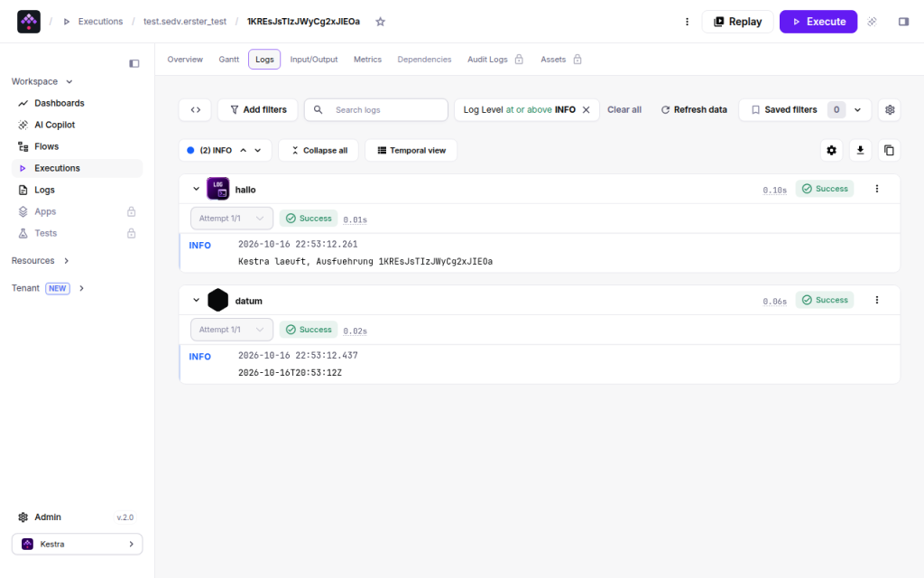Toggle the right side panel icon

point(903,22)
